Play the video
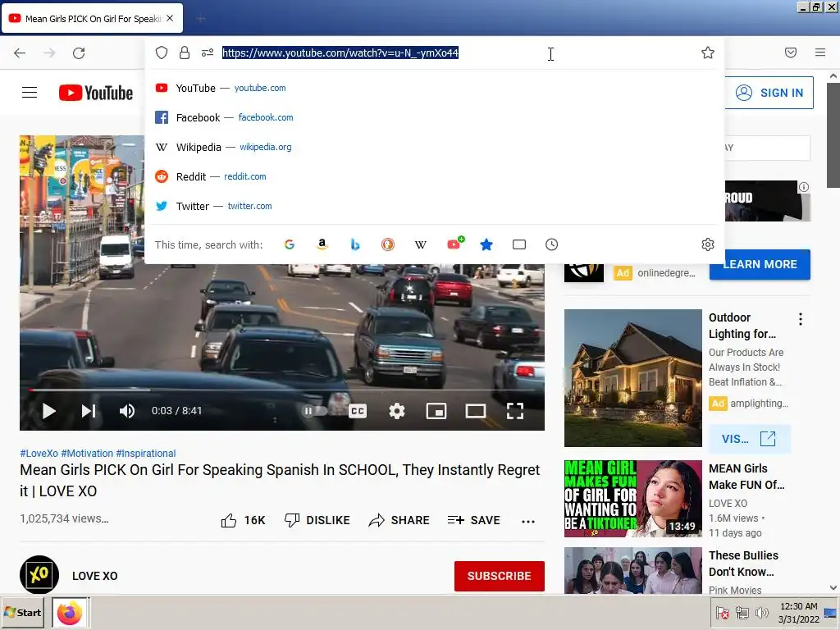The width and height of the screenshot is (840, 630). click(x=48, y=412)
